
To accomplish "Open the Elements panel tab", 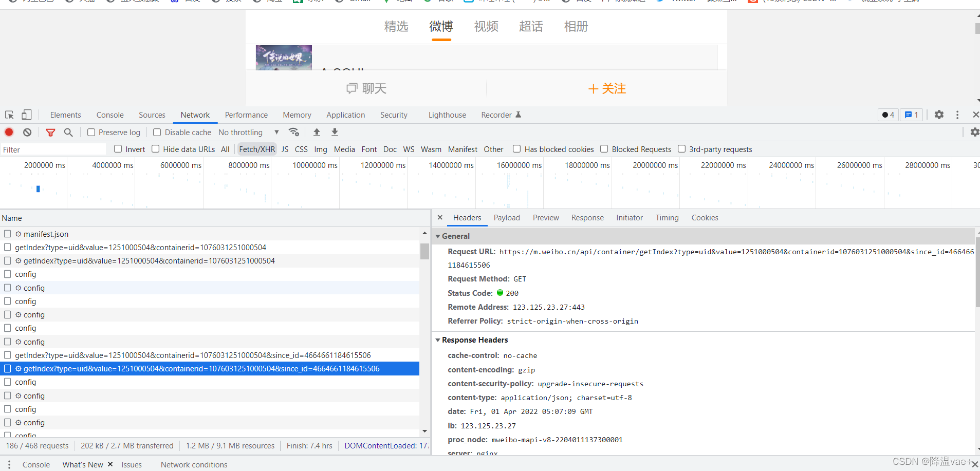I will pyautogui.click(x=65, y=115).
